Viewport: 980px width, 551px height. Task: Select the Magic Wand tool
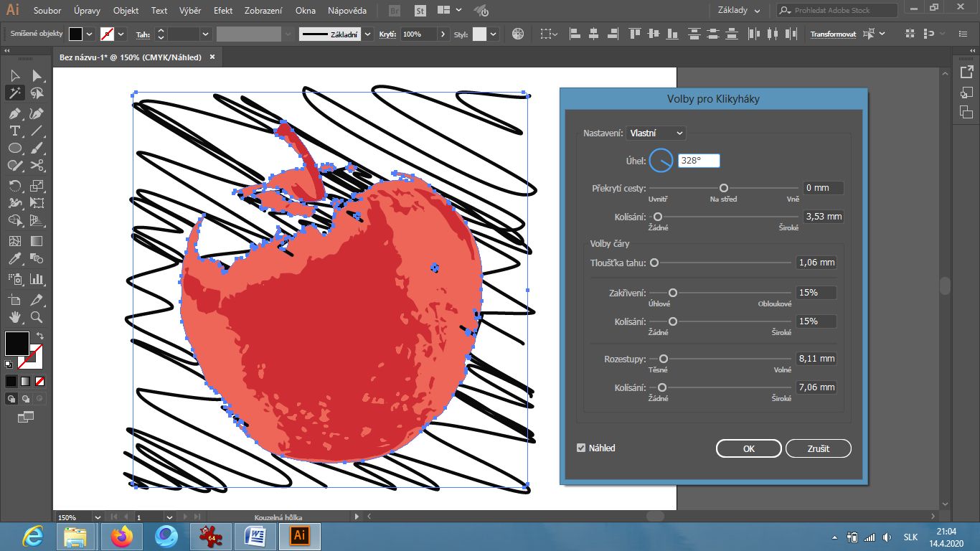point(14,93)
